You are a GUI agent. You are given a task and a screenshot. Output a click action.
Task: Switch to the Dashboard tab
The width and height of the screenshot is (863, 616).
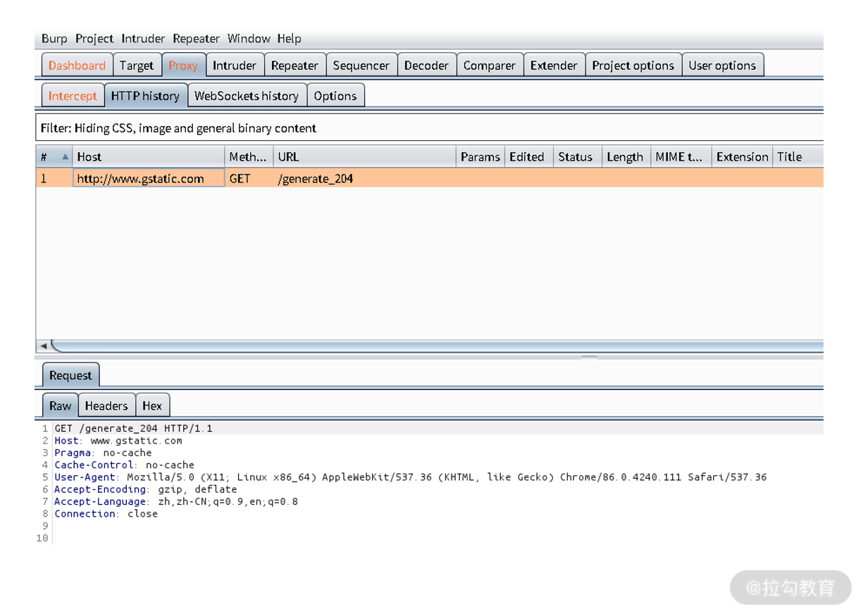[x=77, y=65]
